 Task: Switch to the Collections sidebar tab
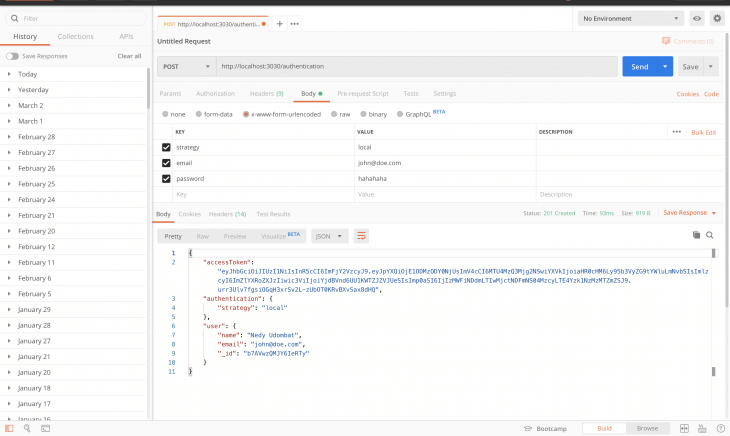(75, 36)
